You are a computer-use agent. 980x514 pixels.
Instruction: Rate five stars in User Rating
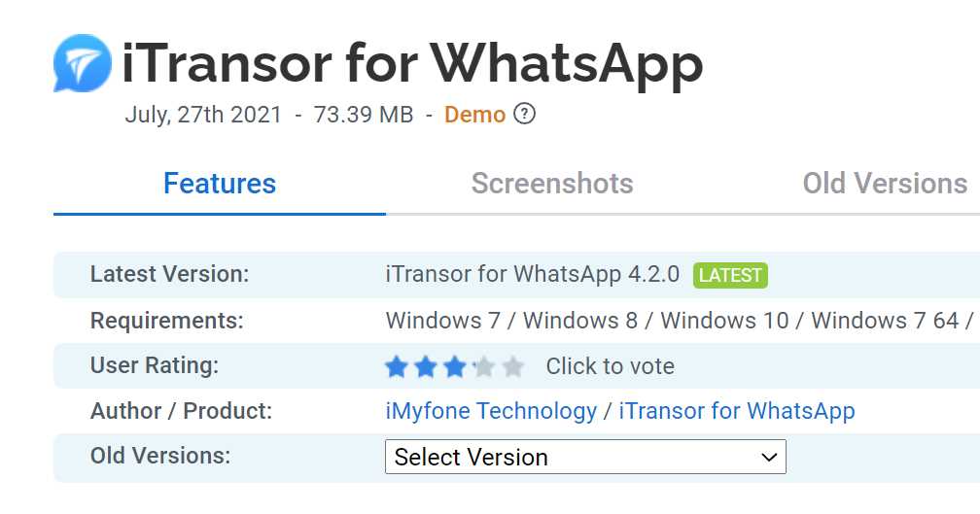point(513,366)
